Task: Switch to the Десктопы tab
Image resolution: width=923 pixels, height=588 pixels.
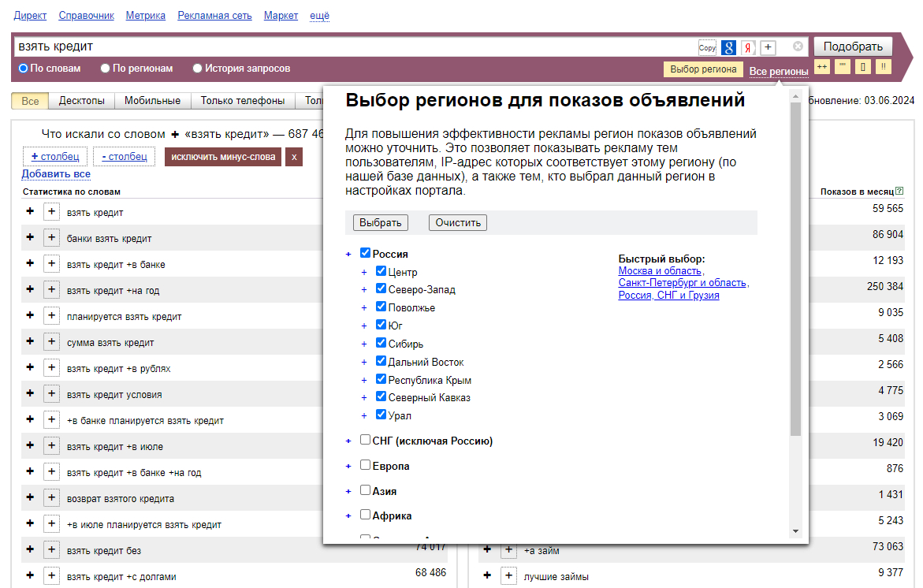Action: (82, 101)
